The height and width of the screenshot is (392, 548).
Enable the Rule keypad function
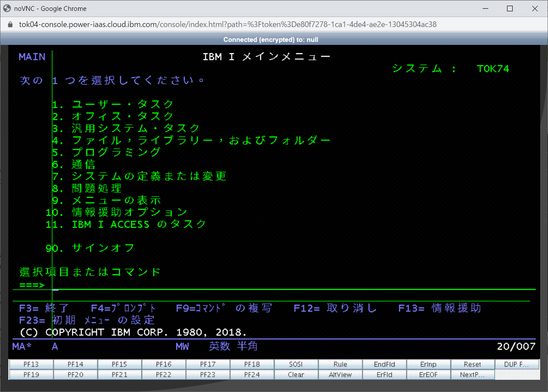tap(340, 364)
